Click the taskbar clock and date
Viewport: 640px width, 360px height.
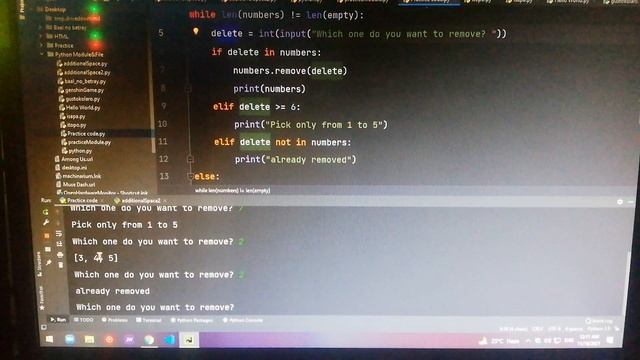click(x=588, y=340)
